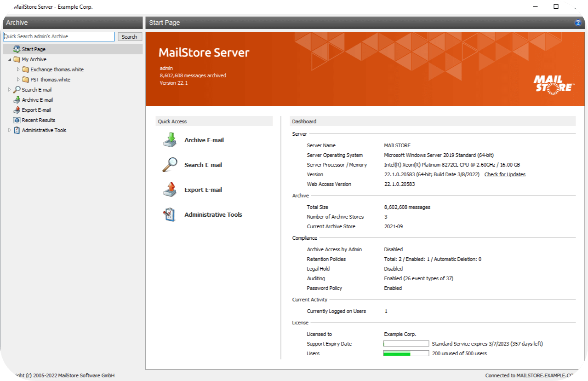Click the Standard Service expires 3/7/2023 text
Viewport: 588px width, 381px height.
tap(487, 344)
